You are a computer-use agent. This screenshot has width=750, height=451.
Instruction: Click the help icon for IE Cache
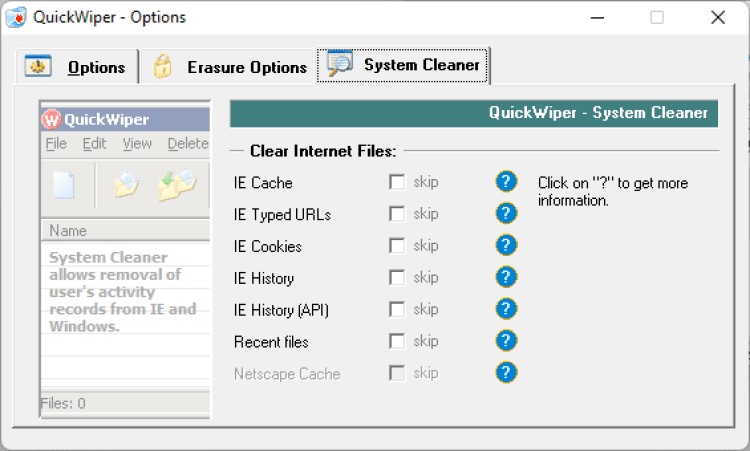point(507,182)
